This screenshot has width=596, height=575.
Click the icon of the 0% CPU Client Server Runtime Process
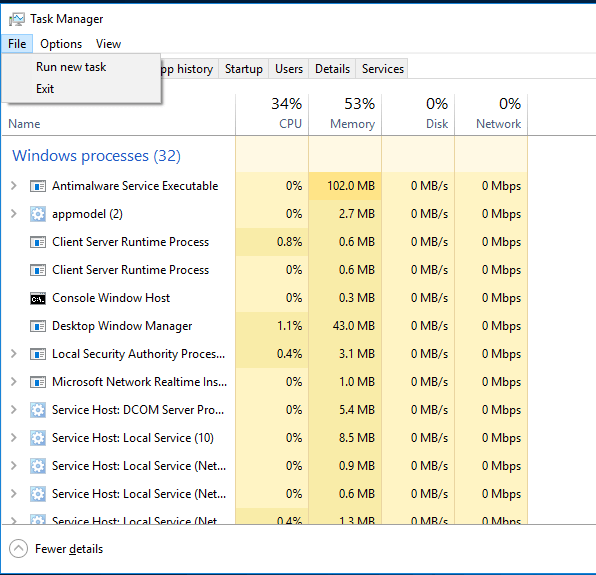click(38, 270)
